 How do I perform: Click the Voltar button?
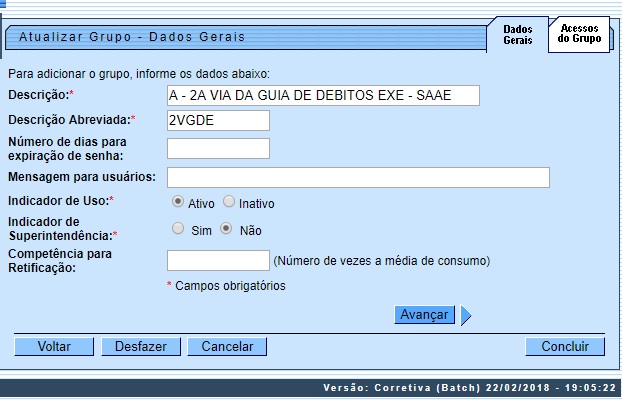pyautogui.click(x=54, y=347)
